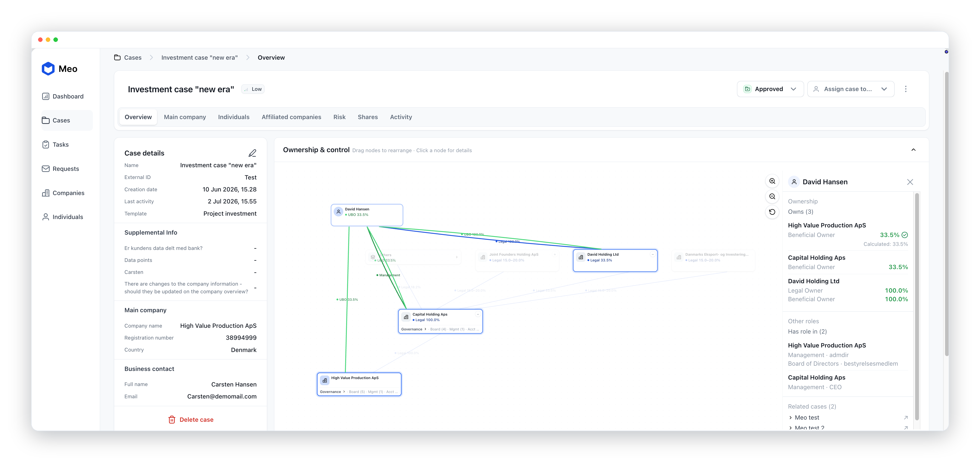This screenshot has height=462, width=980.
Task: Switch to the Overview tab
Action: (x=138, y=117)
